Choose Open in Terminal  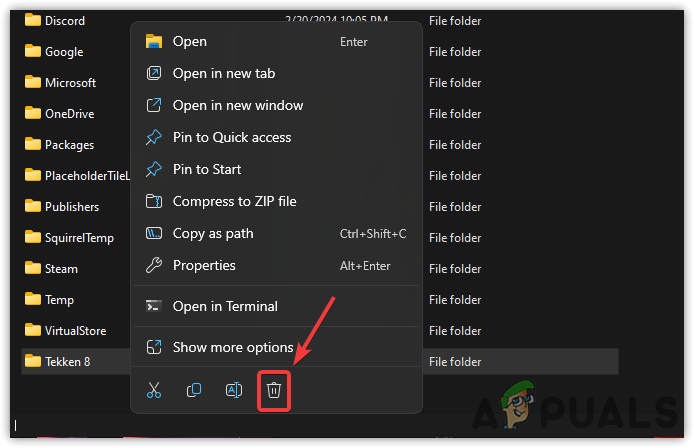225,306
